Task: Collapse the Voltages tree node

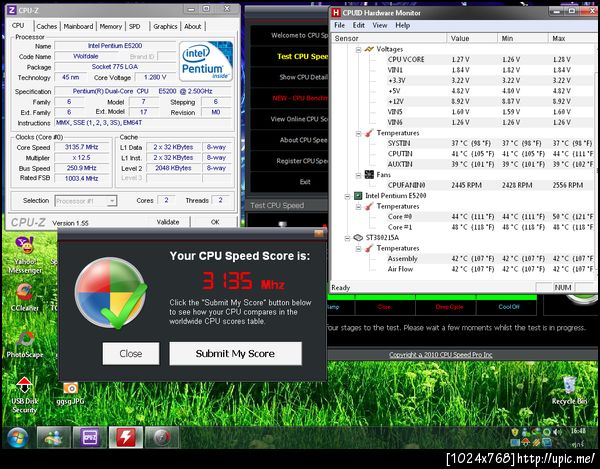Action: 359,50
